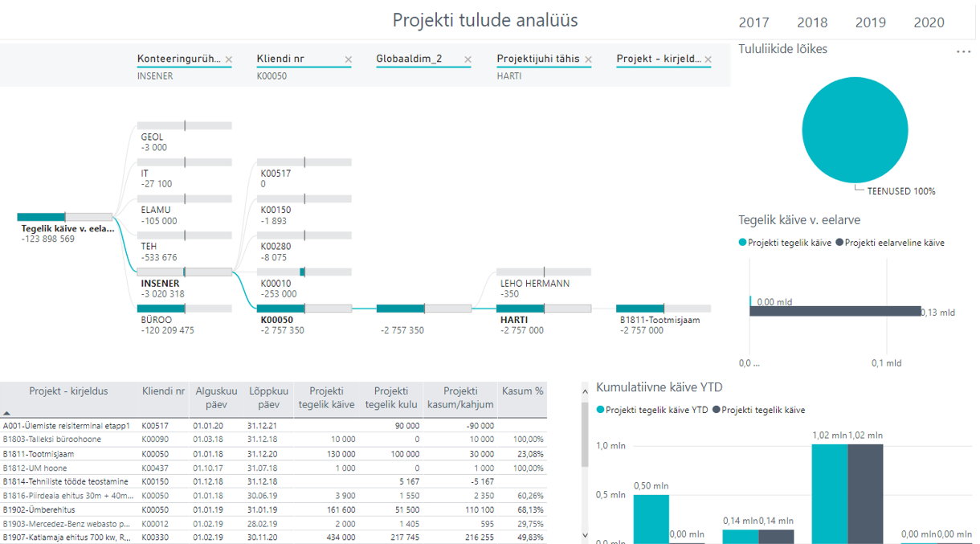Click teal legend marker for Projekti tegelik käive in budget chart
This screenshot has height=544, width=980.
pyautogui.click(x=743, y=243)
